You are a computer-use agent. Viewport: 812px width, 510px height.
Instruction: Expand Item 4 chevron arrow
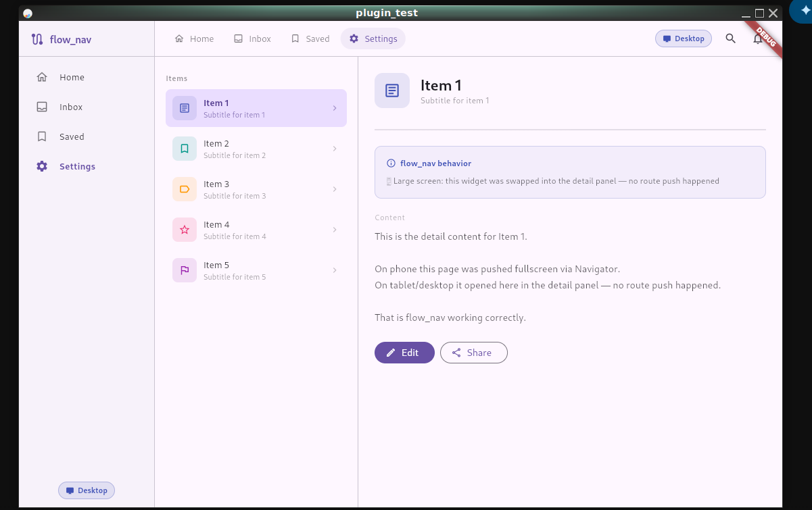click(x=335, y=230)
